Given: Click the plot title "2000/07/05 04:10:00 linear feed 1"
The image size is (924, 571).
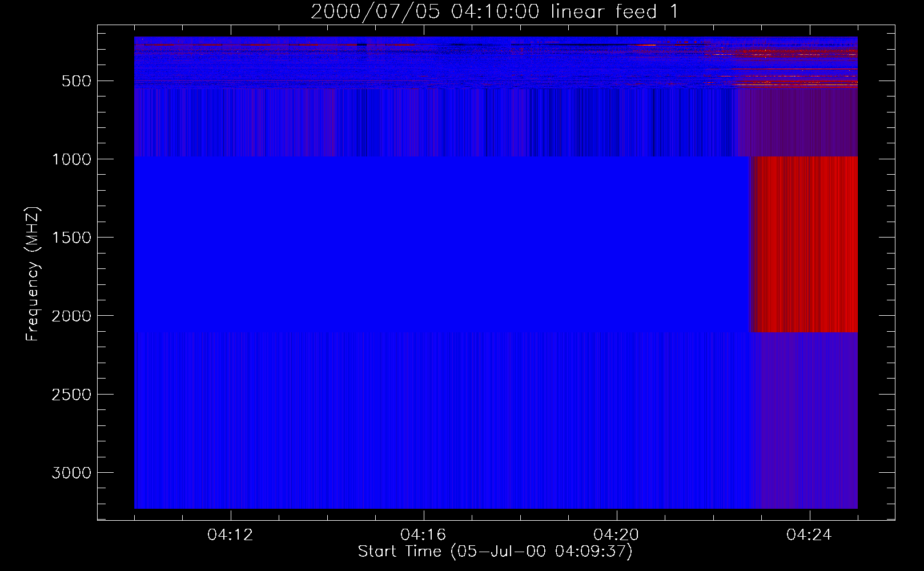Looking at the screenshot, I should coord(495,11).
